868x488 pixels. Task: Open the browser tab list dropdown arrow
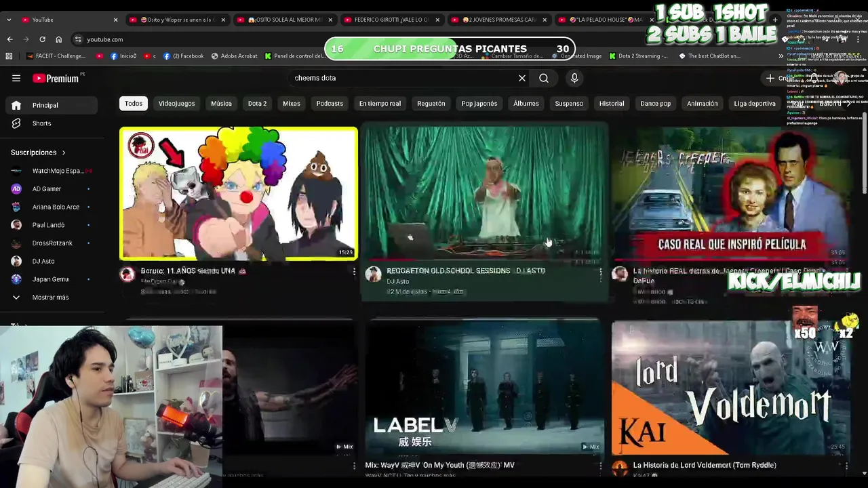(9, 20)
